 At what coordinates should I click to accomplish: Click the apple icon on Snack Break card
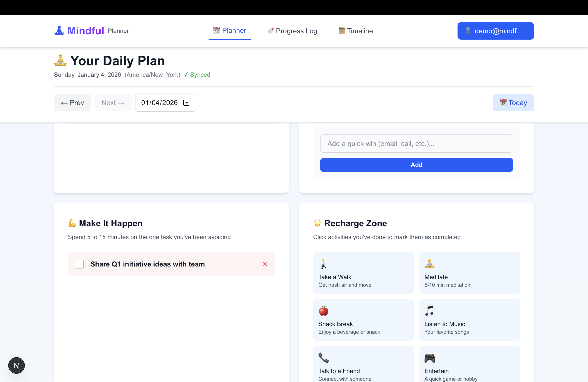point(324,311)
